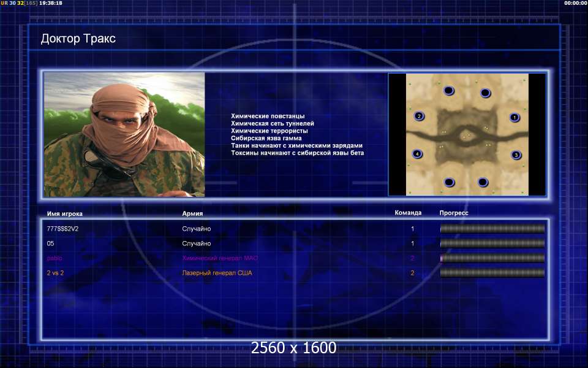Select player name "2 vs 2"
Image resolution: width=588 pixels, height=368 pixels.
(x=55, y=273)
